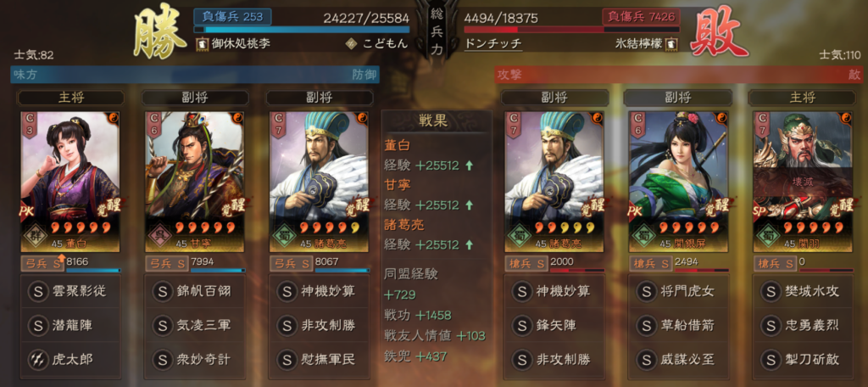Tap the flag icon beside 氷結檸檬

[x=671, y=44]
